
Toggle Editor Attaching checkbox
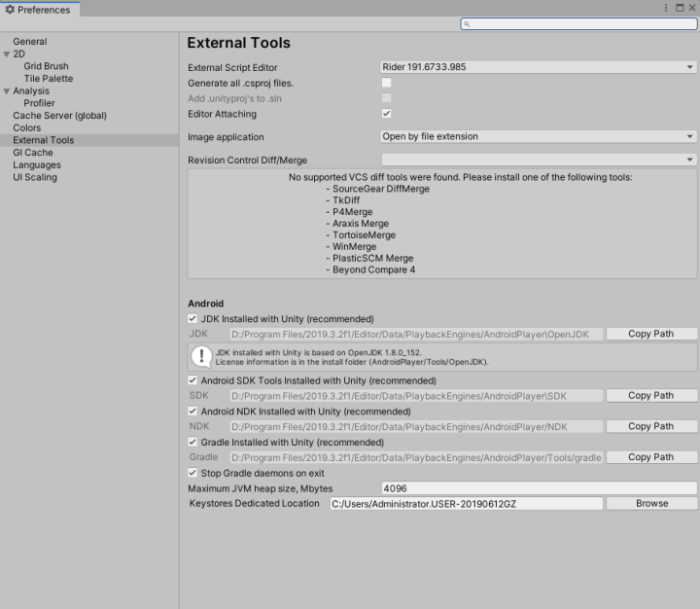pyautogui.click(x=386, y=114)
